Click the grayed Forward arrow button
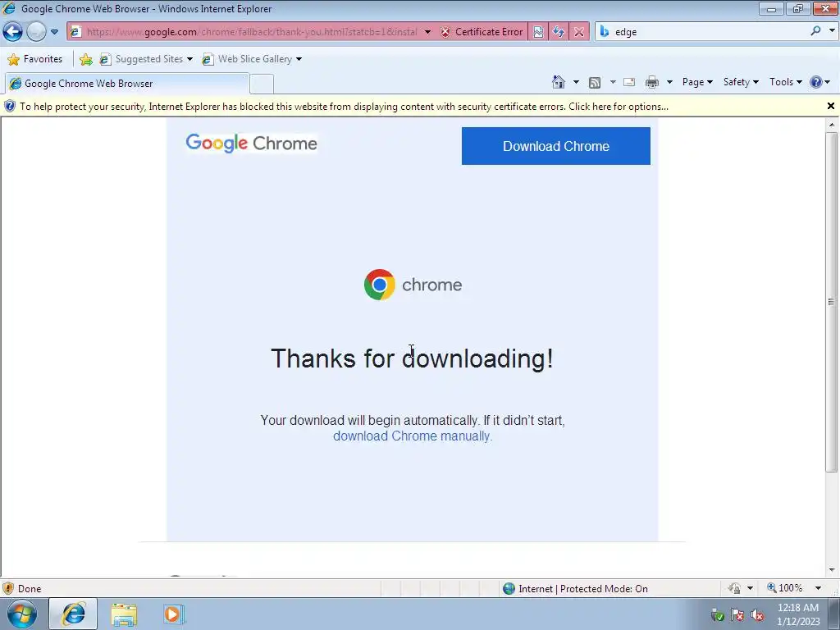840x630 pixels. [x=36, y=32]
